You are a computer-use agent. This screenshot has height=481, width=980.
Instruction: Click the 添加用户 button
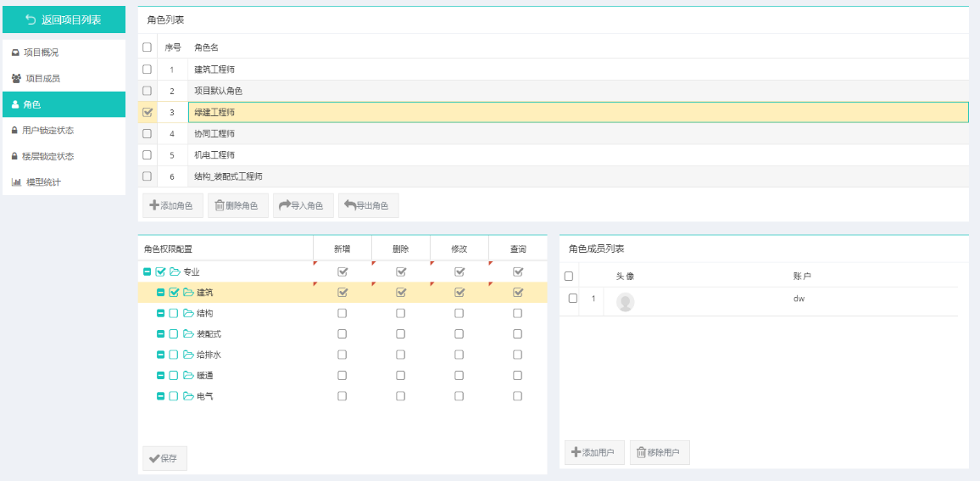594,453
